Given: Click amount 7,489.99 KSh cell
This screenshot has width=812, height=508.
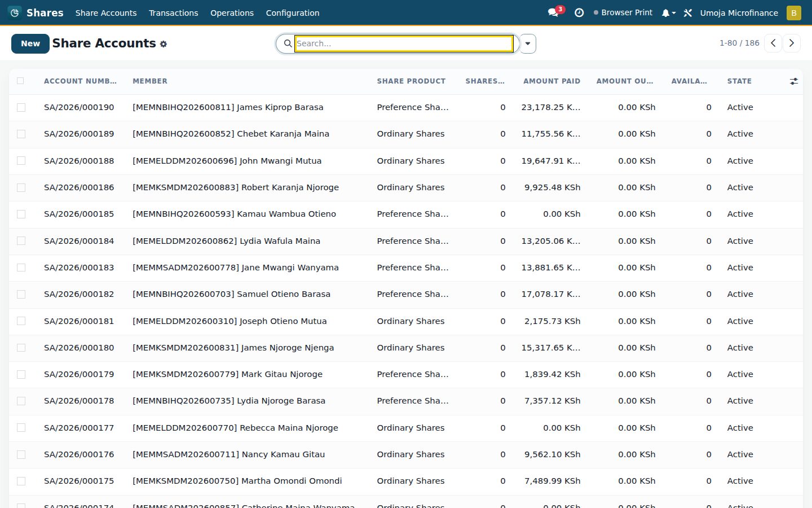Looking at the screenshot, I should click(552, 481).
